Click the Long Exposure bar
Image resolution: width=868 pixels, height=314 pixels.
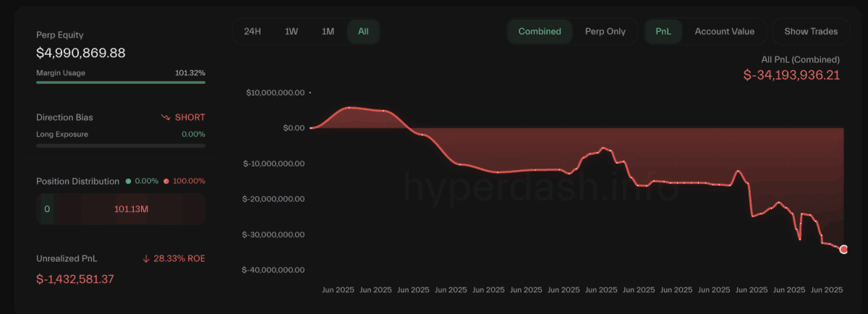tap(121, 145)
